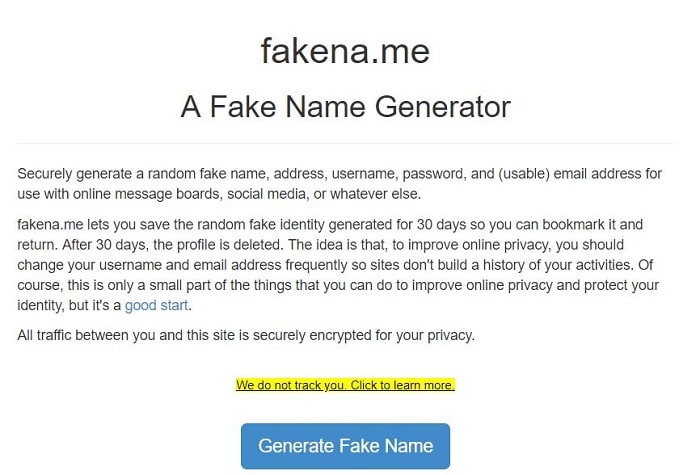700x475 pixels.
Task: Click the Generate Fake Name button
Action: click(345, 446)
